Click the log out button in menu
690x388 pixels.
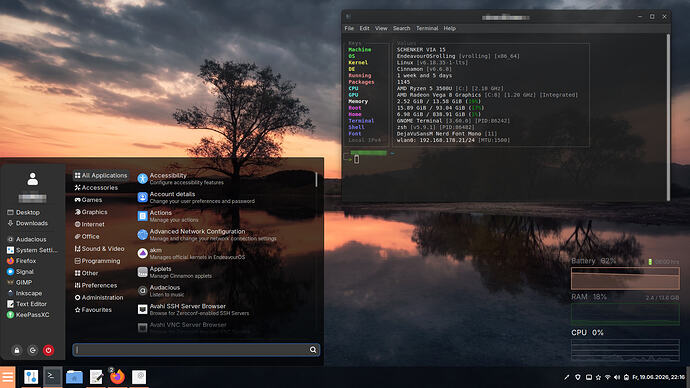pos(33,351)
